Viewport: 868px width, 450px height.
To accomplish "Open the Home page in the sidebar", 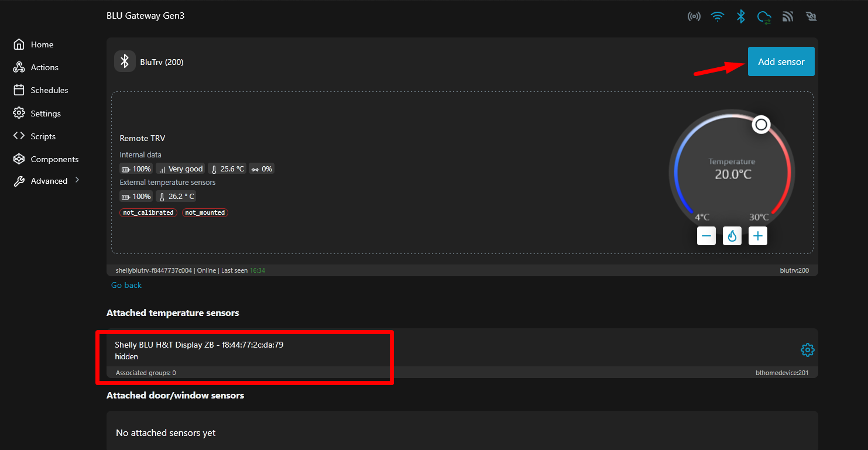I will (x=33, y=44).
